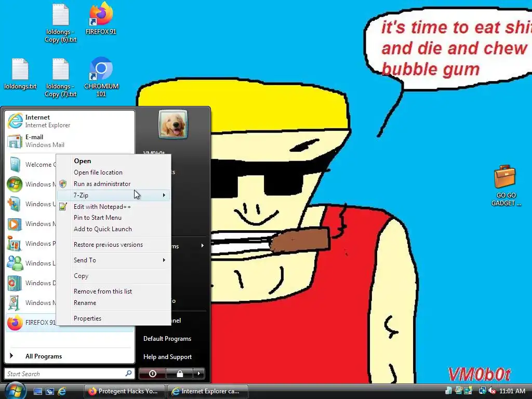This screenshot has height=399, width=532.
Task: Select loldongs - Copy (6).txt desktop icon
Action: (61, 23)
